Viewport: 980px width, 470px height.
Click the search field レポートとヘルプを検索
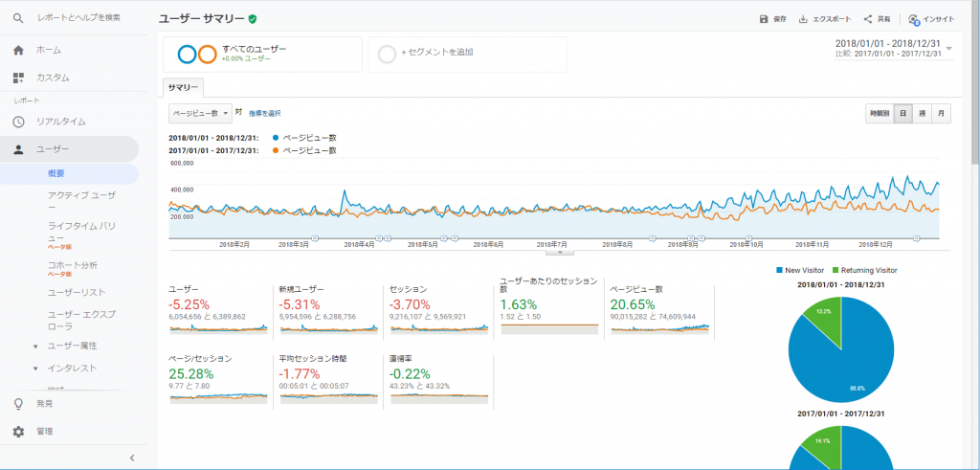pos(78,18)
